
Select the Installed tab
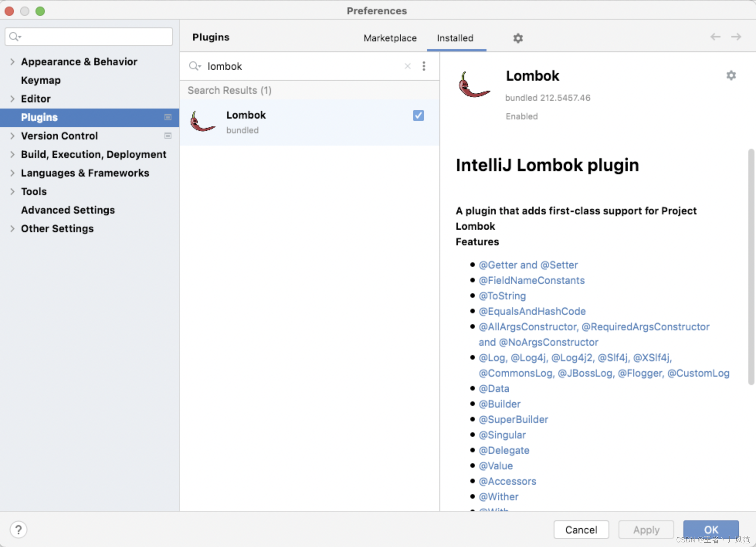[455, 38]
